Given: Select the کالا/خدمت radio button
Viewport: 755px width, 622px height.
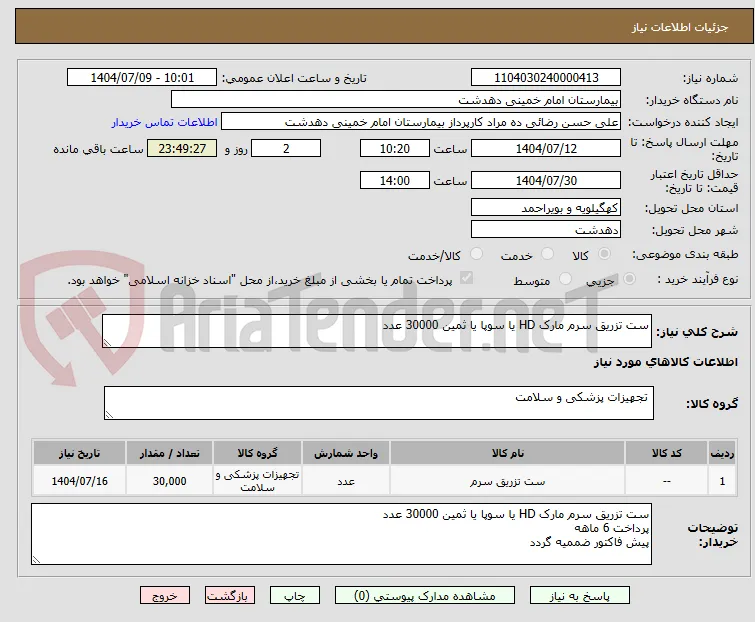Looking at the screenshot, I should click(476, 253).
